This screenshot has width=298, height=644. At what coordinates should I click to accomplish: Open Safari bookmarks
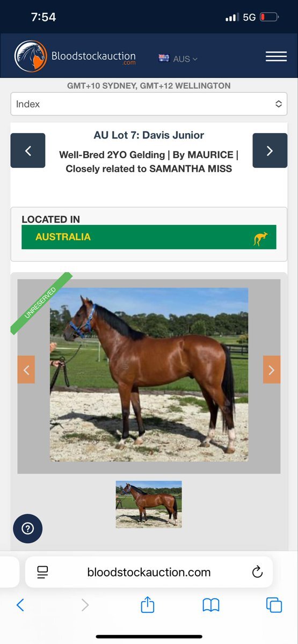[211, 605]
